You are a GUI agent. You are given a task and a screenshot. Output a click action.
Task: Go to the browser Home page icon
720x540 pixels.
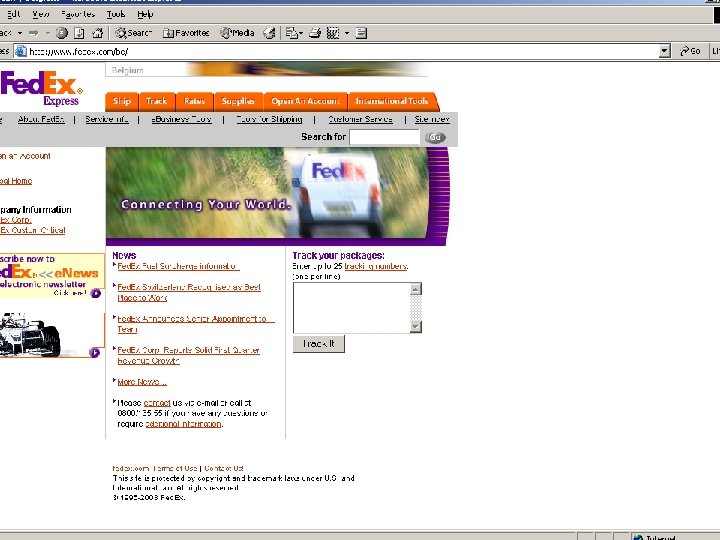[97, 33]
